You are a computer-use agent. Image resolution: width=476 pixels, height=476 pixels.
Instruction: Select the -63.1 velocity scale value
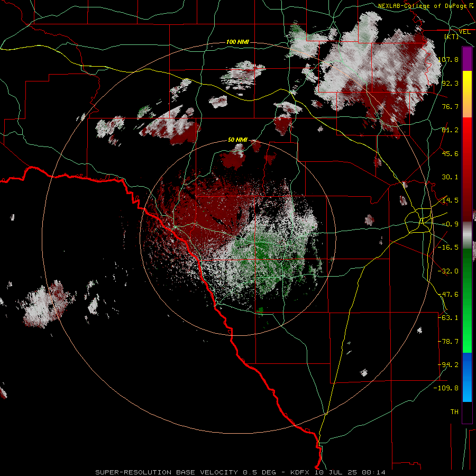[x=448, y=318]
